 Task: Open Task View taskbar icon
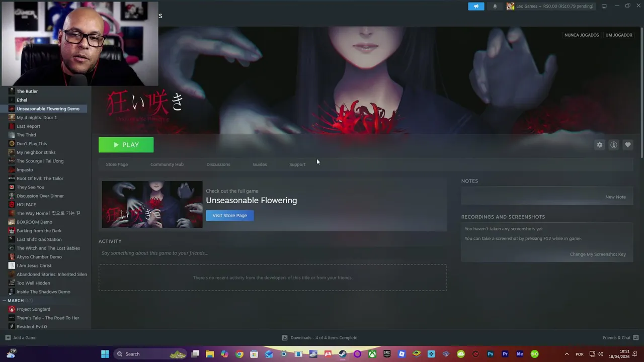pos(195,354)
